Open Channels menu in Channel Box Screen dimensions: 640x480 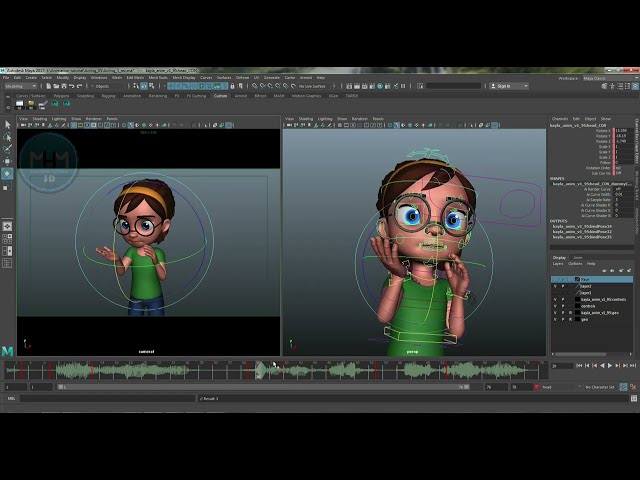pyautogui.click(x=560, y=119)
